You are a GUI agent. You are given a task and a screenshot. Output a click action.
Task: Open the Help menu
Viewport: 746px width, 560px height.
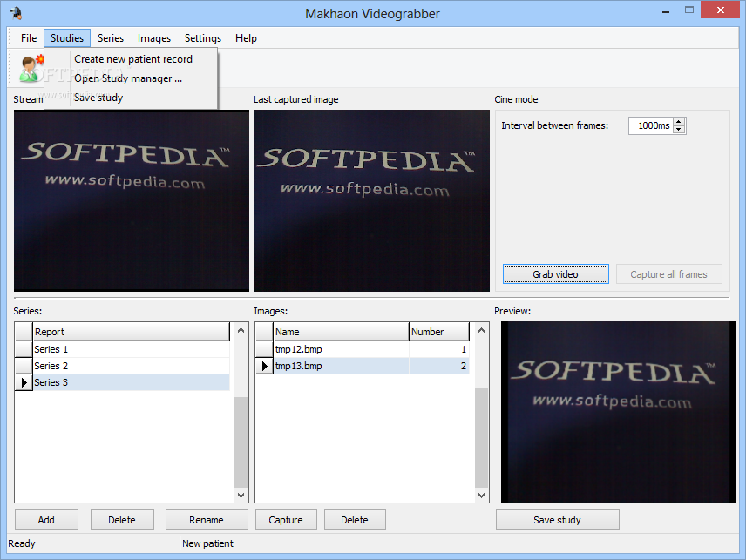[246, 38]
